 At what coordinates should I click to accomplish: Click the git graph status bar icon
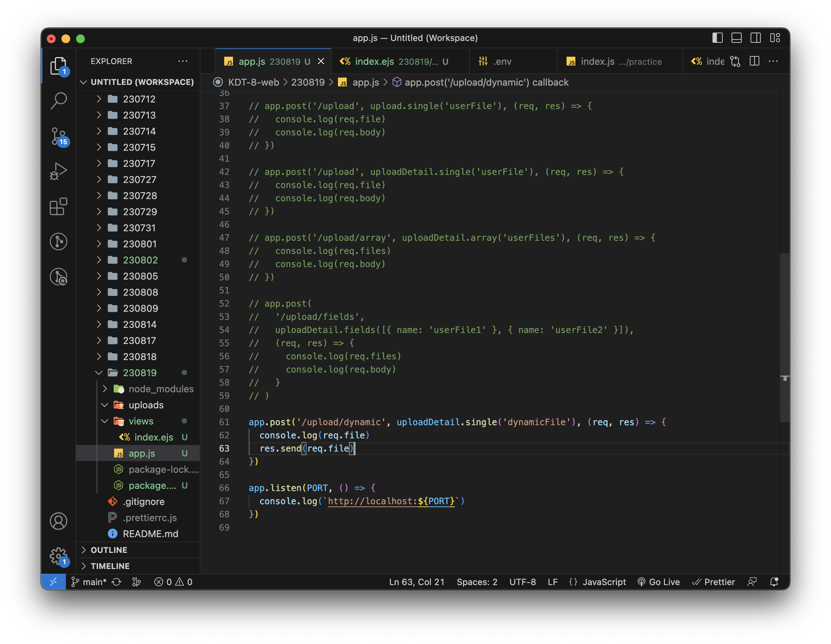point(136,582)
